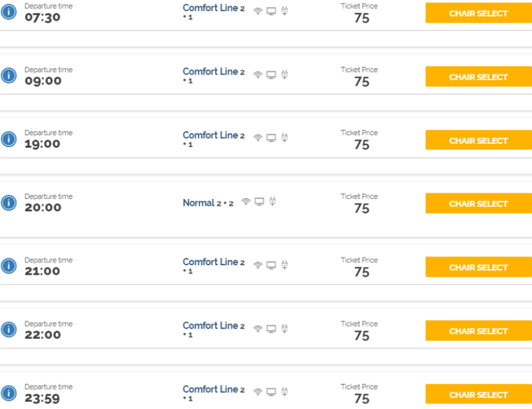Image resolution: width=532 pixels, height=409 pixels.
Task: Pick CHAIR SELECT for the 21:00 departure
Action: coord(478,267)
